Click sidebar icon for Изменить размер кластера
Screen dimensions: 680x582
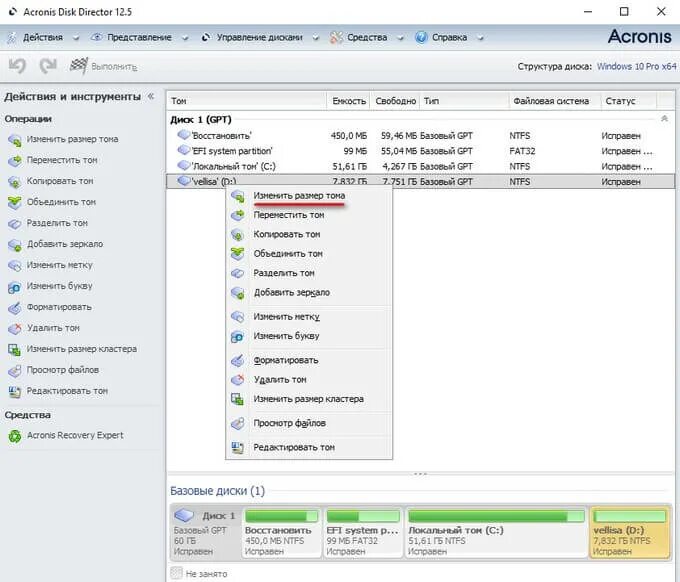click(15, 350)
